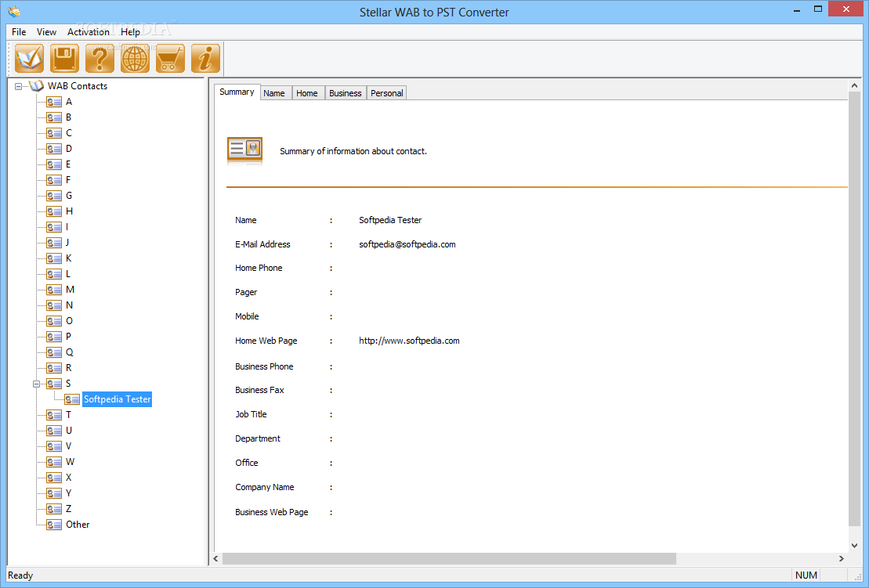Click the WAB Contacts address book icon
Image resolution: width=869 pixels, height=588 pixels.
(x=36, y=86)
